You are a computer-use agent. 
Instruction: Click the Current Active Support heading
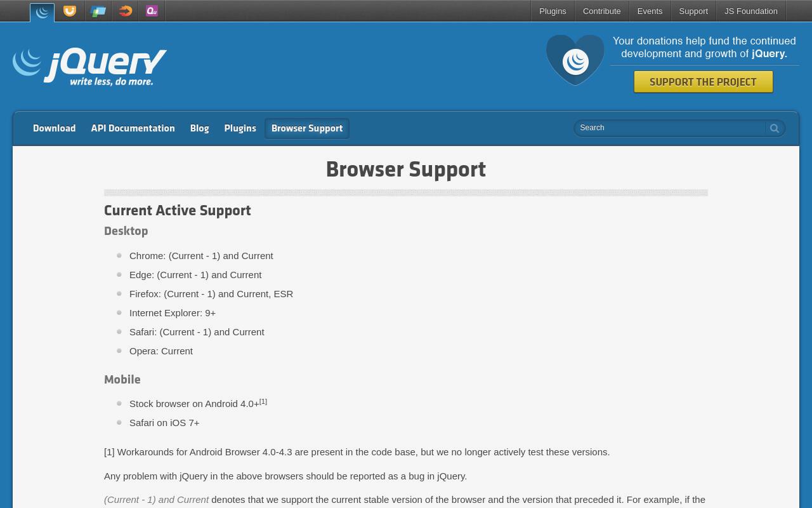pyautogui.click(x=178, y=210)
